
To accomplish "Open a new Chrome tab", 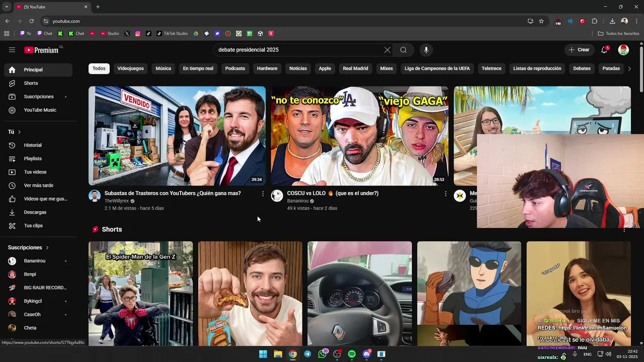I will point(98,7).
